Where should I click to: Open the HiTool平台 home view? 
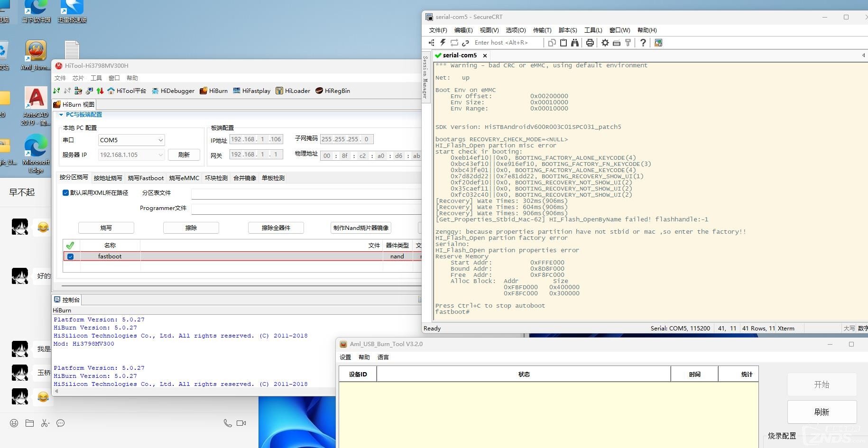(127, 91)
